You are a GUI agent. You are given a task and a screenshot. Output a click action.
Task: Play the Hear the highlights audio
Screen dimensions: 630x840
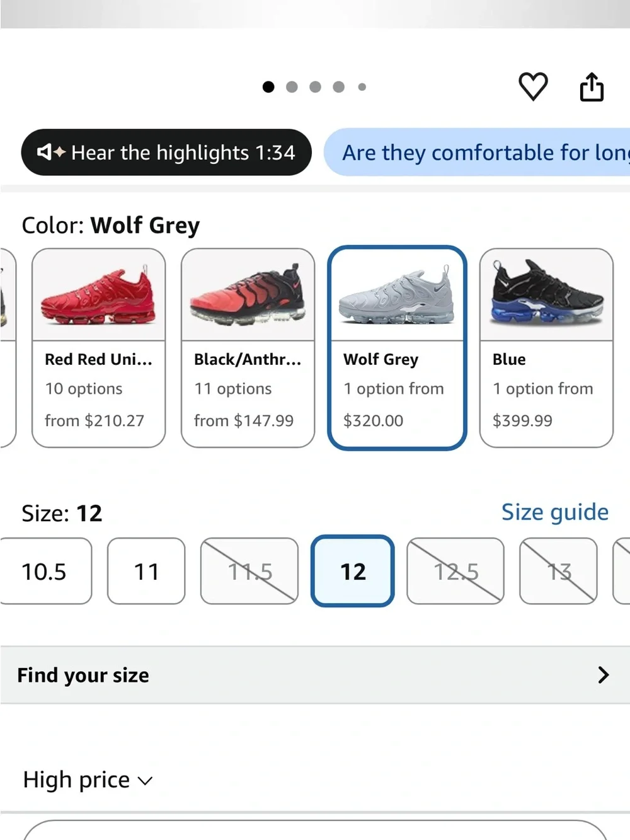point(166,152)
